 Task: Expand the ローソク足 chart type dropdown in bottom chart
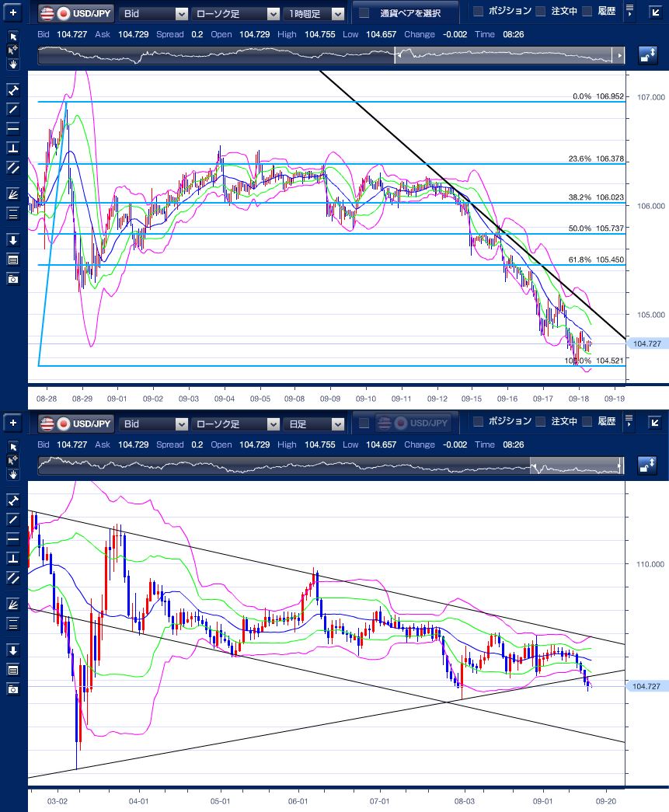coord(236,423)
